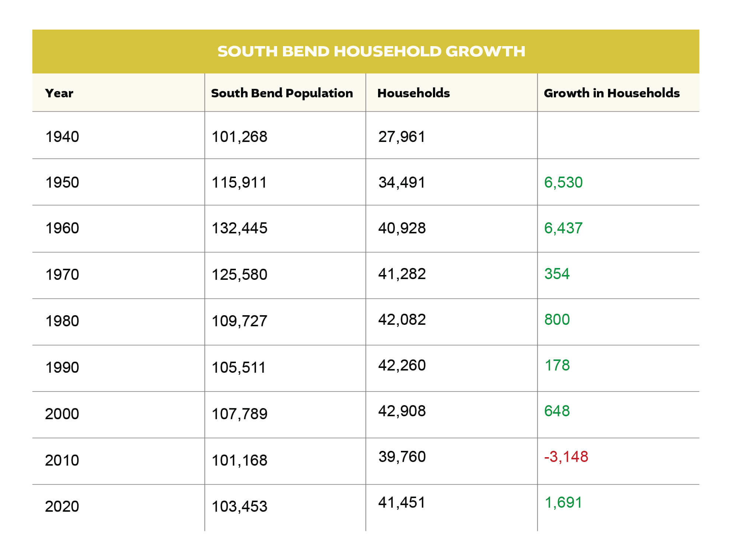This screenshot has height=560, width=737.
Task: Click the Year column header
Action: pos(59,93)
